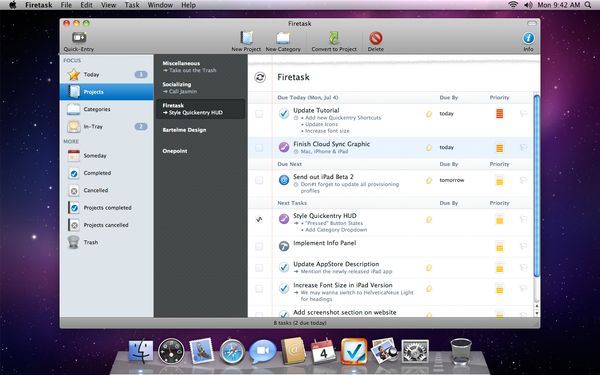
Task: Click the icon of Implement Info Panel task
Action: tap(284, 246)
